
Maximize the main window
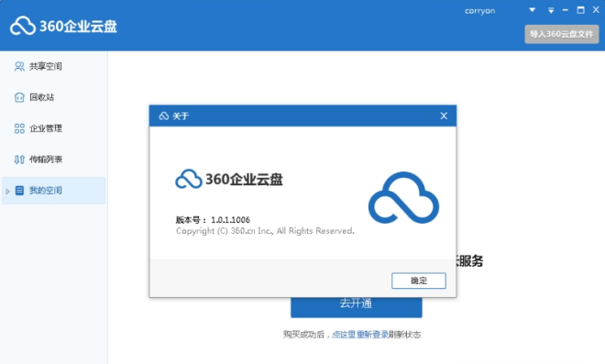point(580,10)
